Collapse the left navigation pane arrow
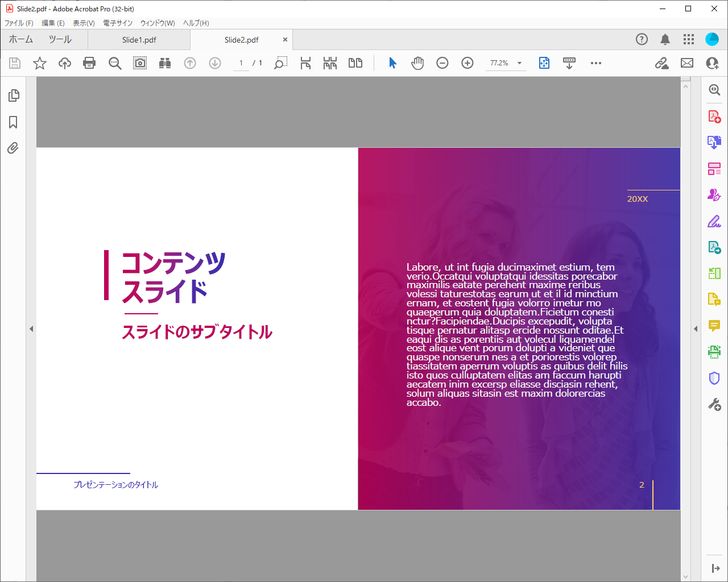 pyautogui.click(x=31, y=329)
